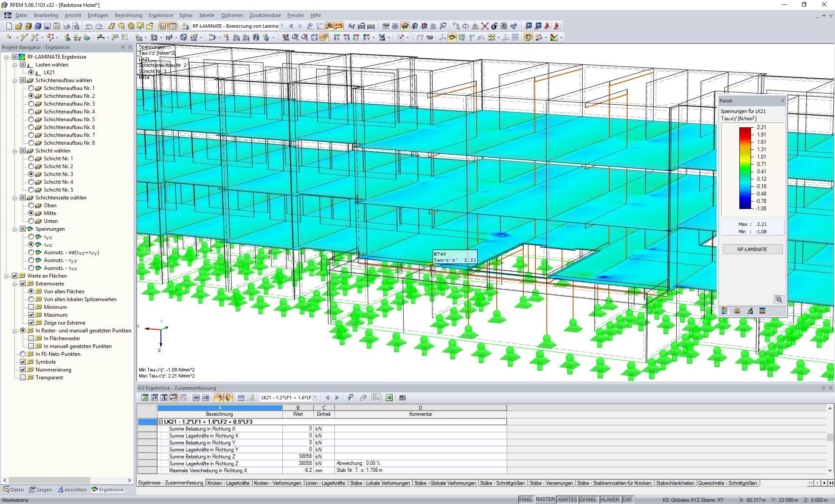Click the Redo arrow icon

point(99,26)
